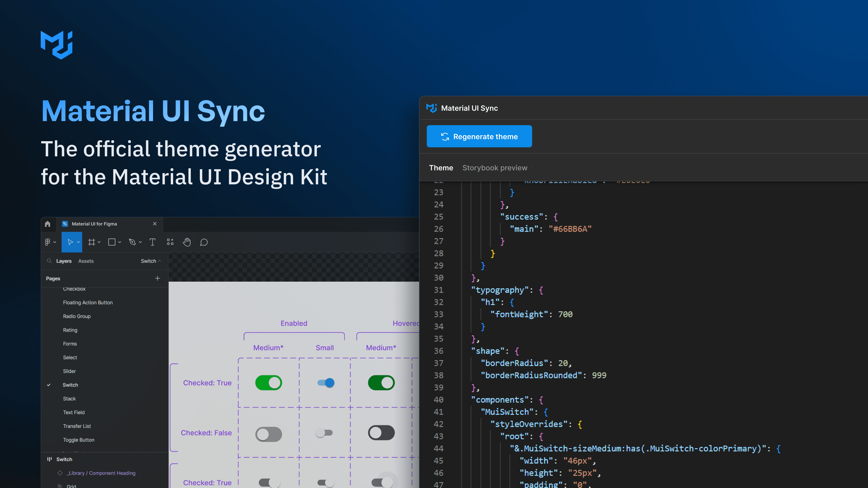The width and height of the screenshot is (868, 488).
Task: Open shape tools dropdown chevron
Action: coord(120,242)
